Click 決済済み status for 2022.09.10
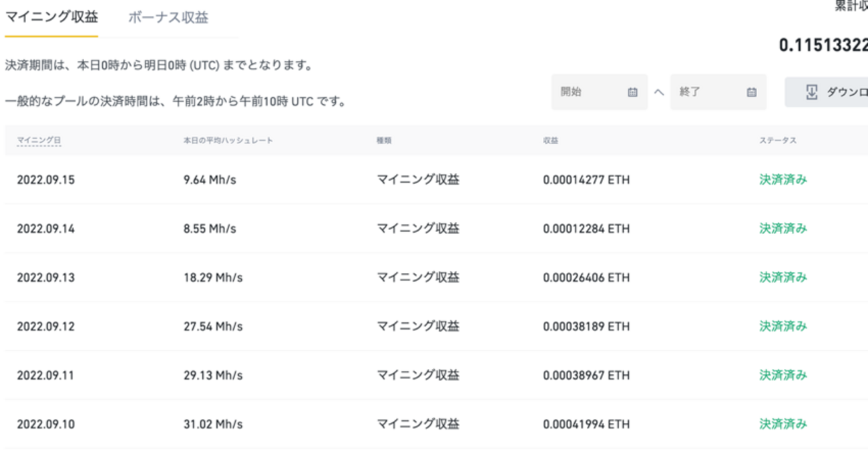868x455 pixels. pos(783,424)
